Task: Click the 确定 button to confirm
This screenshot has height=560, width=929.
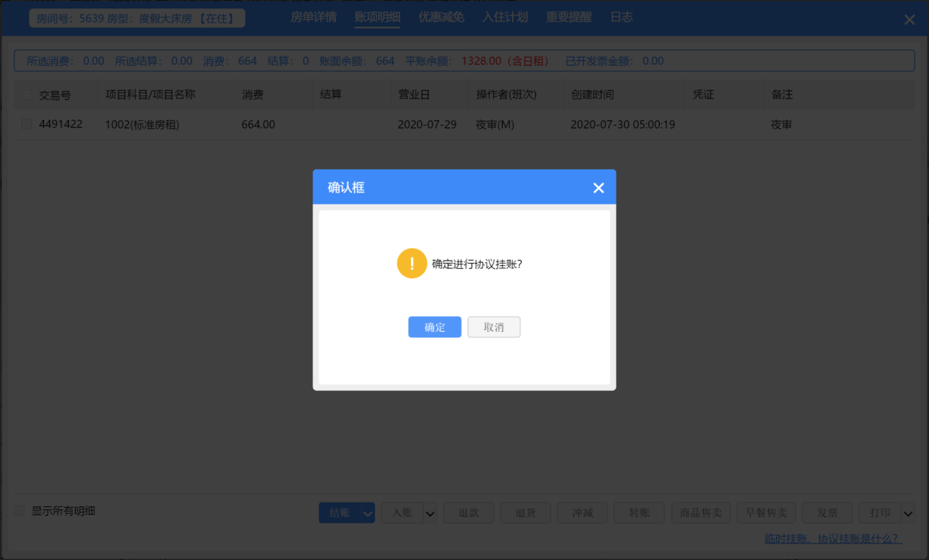Action: click(x=435, y=327)
